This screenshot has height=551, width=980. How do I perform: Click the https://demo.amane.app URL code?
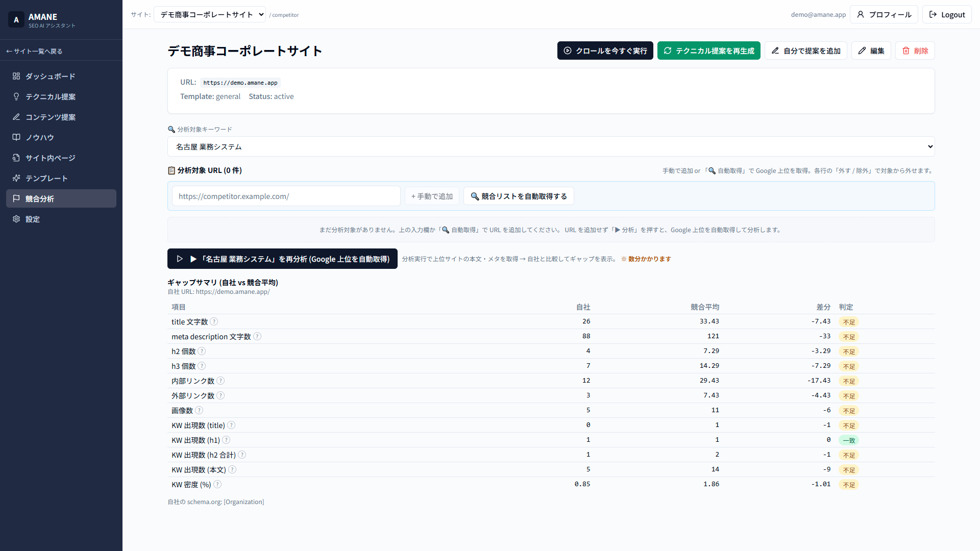(240, 83)
